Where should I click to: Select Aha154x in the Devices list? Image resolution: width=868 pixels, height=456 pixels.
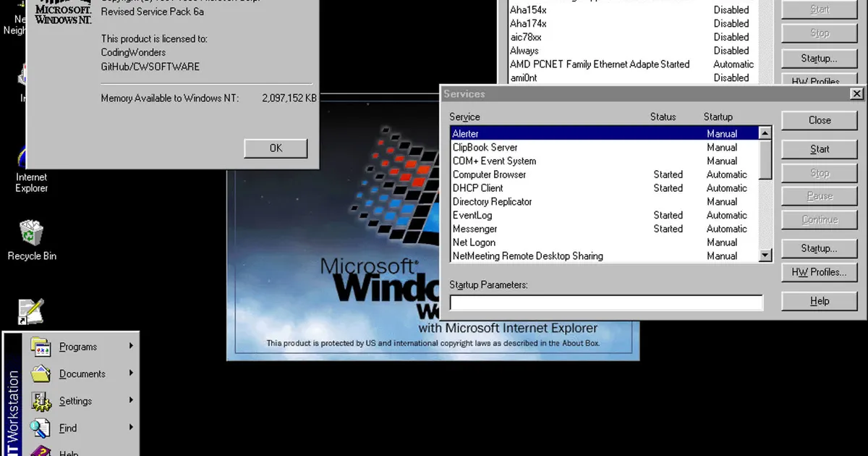click(632, 9)
